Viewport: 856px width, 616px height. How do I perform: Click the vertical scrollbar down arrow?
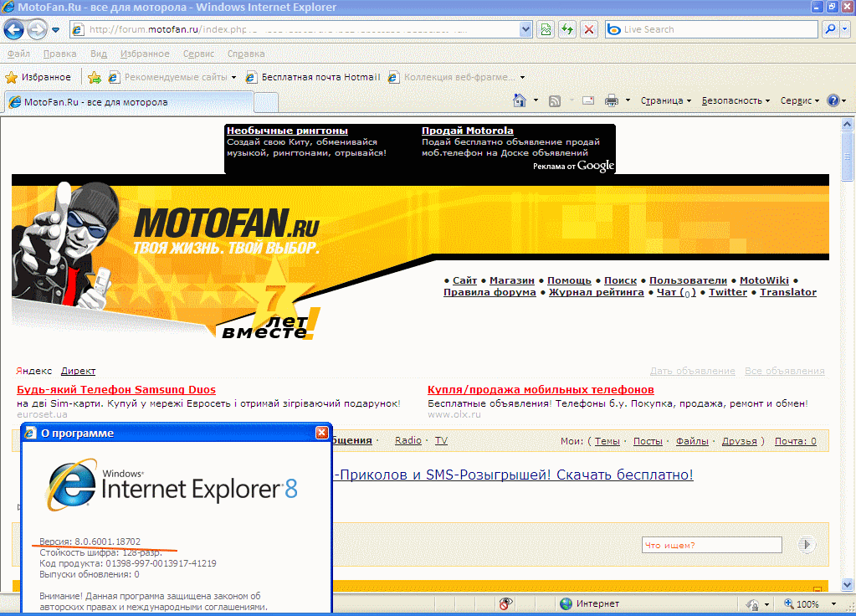[x=848, y=585]
